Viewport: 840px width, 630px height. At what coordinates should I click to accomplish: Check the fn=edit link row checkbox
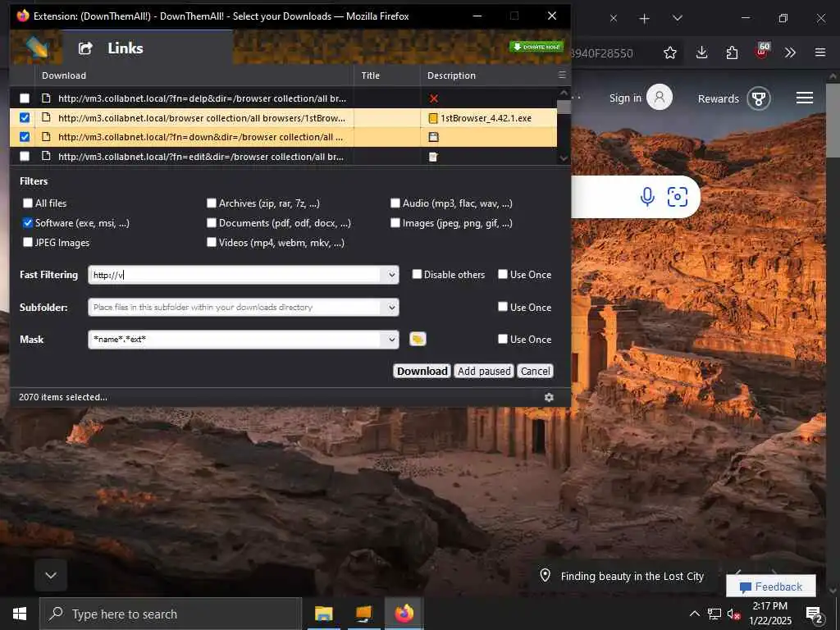[25, 157]
